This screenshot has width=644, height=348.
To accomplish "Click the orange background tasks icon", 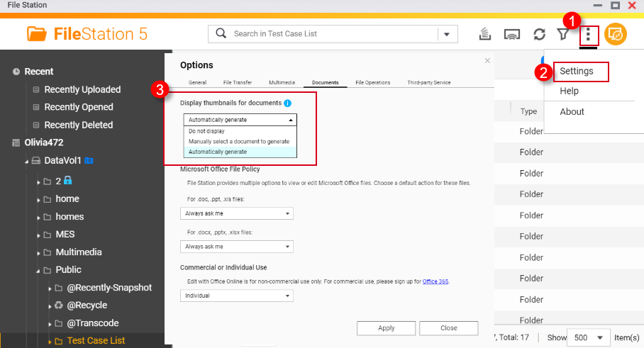I will [x=616, y=34].
